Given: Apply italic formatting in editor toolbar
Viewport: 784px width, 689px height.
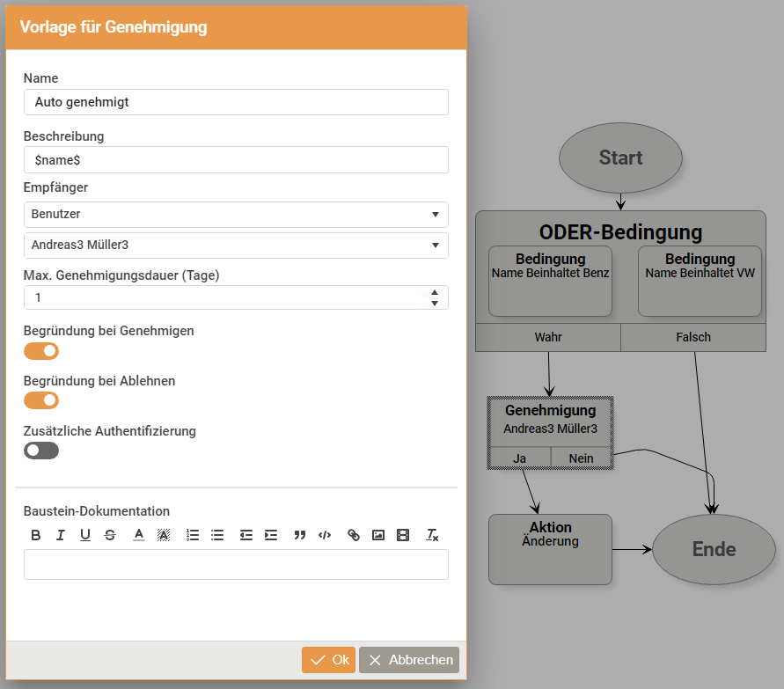Looking at the screenshot, I should [x=61, y=535].
